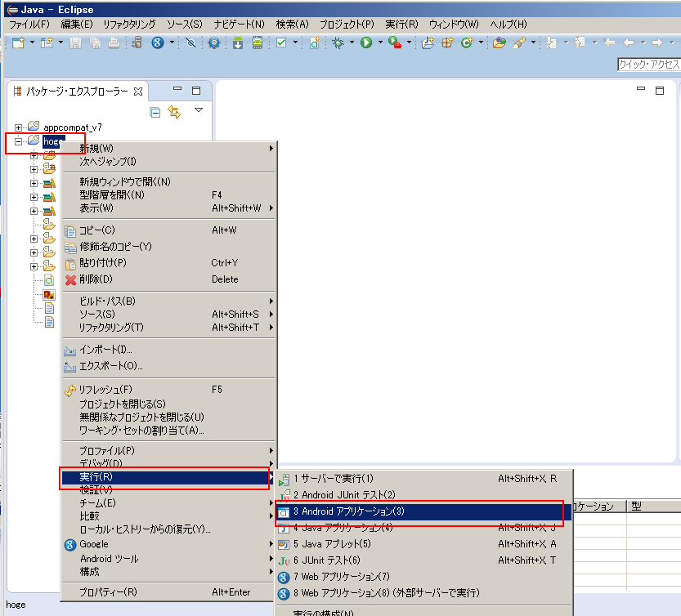The width and height of the screenshot is (681, 616).
Task: Select ビルド・パス(B) in the context menu
Action: point(168,301)
